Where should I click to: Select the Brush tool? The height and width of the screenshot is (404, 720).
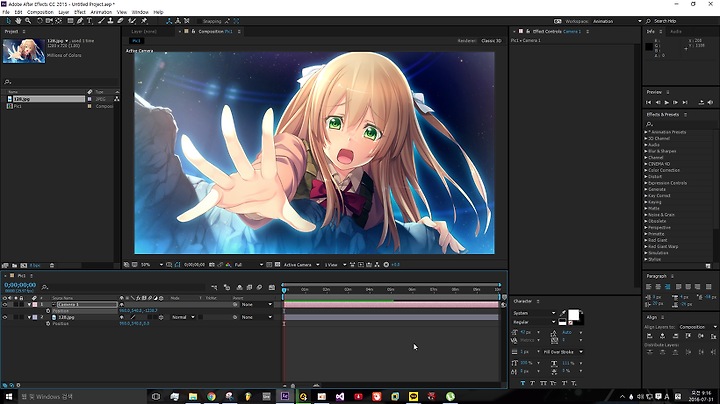[101, 21]
